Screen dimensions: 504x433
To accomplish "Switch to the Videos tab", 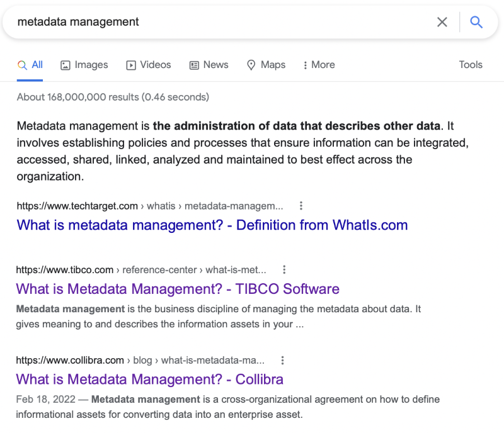I will [149, 65].
